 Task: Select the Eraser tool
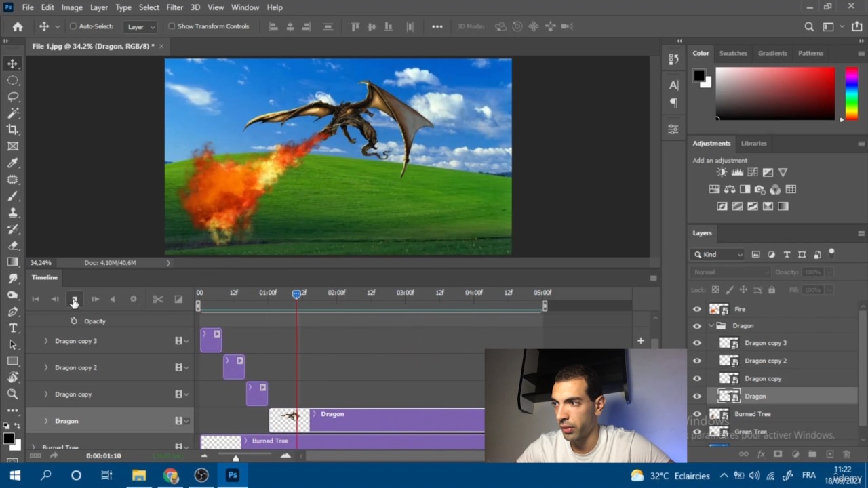click(13, 245)
